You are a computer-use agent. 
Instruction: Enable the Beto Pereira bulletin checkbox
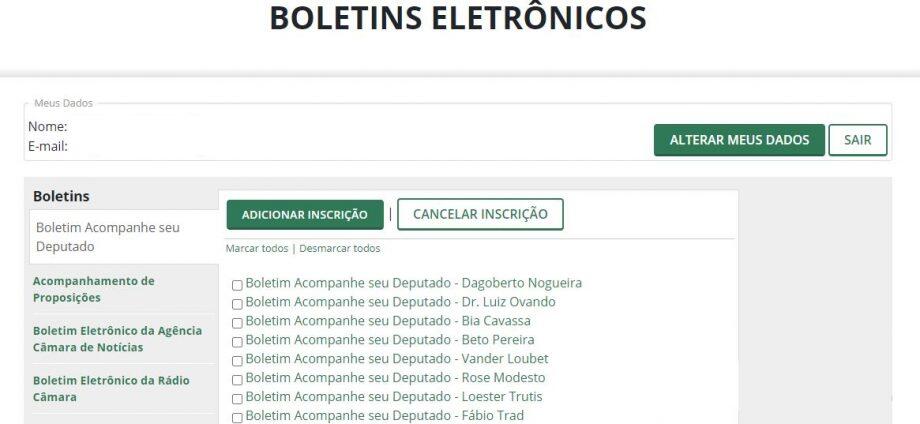(x=237, y=342)
